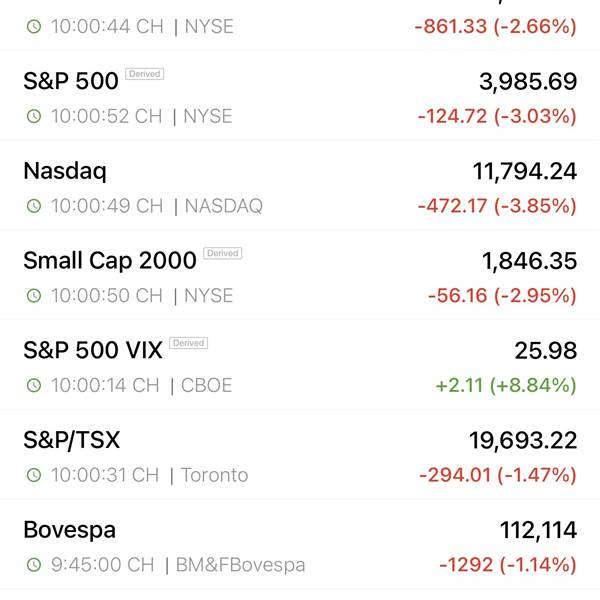Open the S&P 500 index name
600x600 pixels.
pos(71,81)
